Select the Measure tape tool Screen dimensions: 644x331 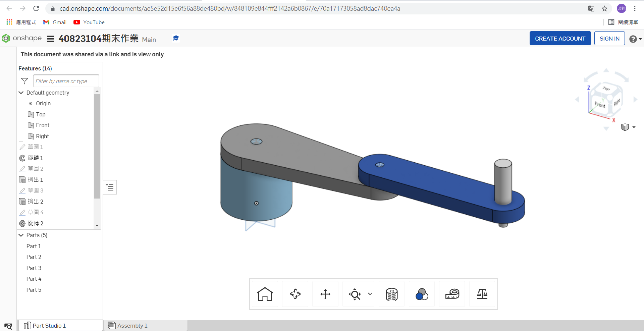pos(452,294)
